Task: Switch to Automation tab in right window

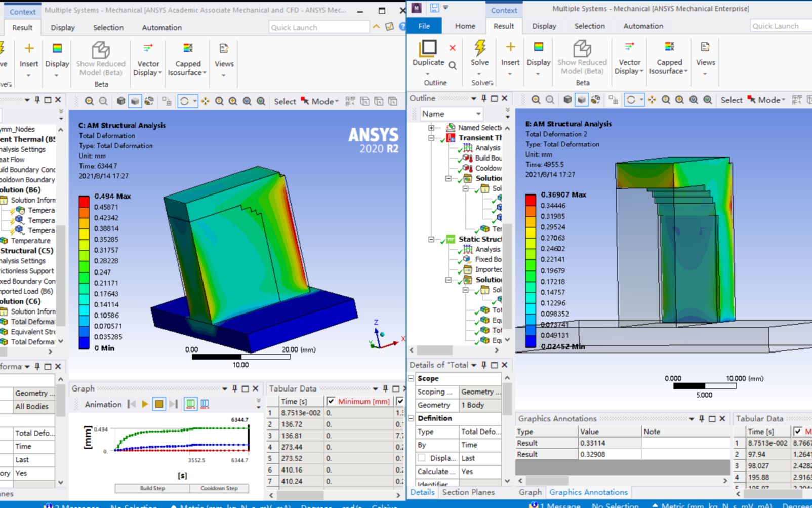Action: click(x=643, y=26)
